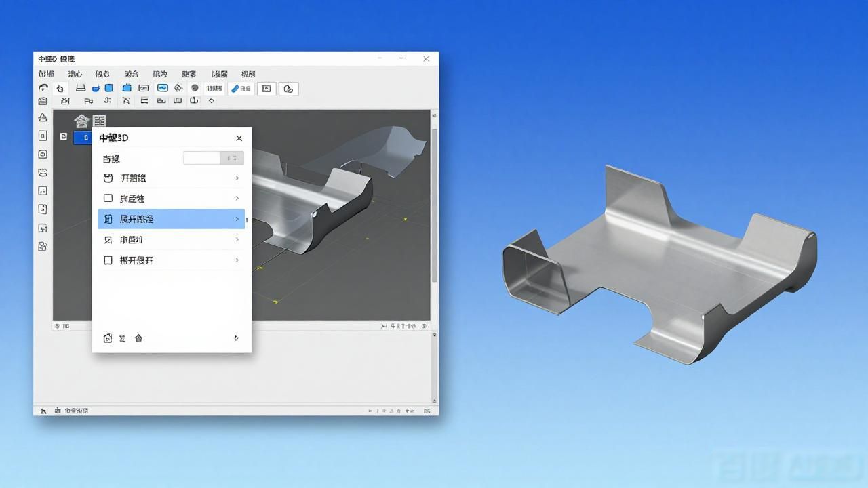Click the gray button beside the dialog input field
The width and height of the screenshot is (868, 488).
pyautogui.click(x=232, y=158)
